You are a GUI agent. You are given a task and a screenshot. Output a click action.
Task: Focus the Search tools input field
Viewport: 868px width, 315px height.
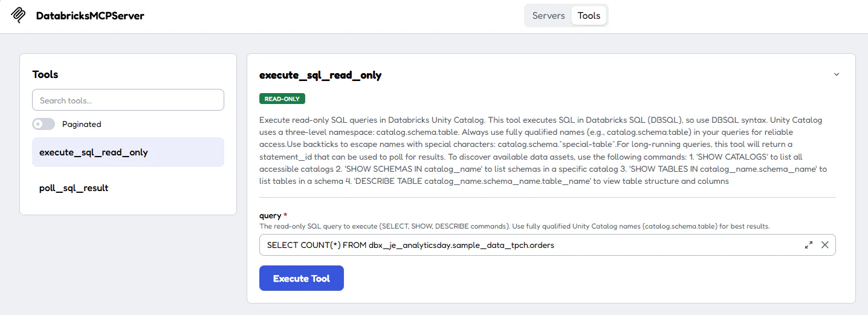coord(128,100)
